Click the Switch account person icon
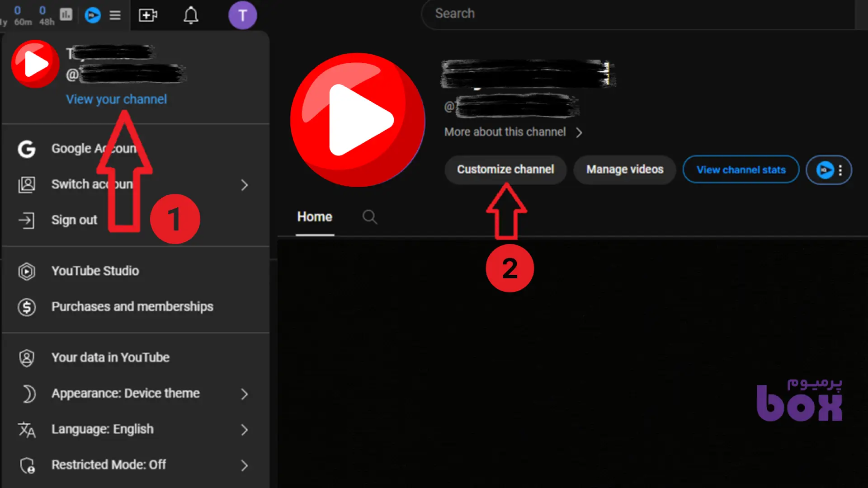The width and height of the screenshot is (868, 488). (27, 184)
